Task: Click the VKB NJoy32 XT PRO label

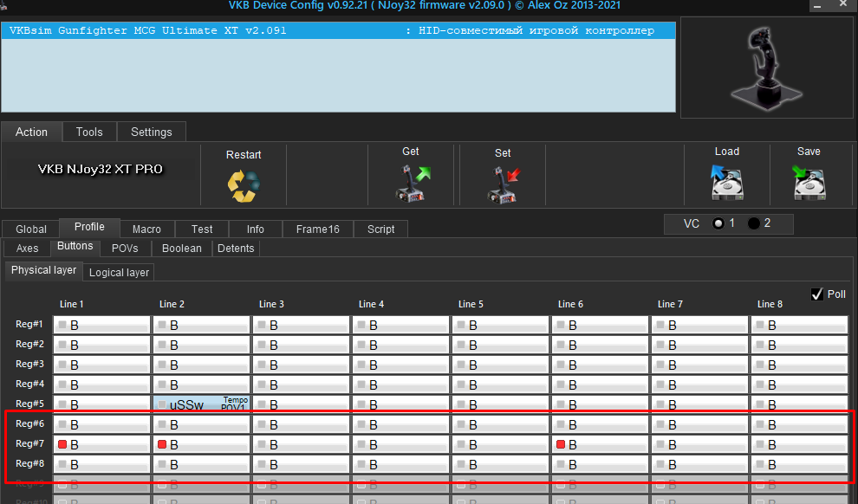Action: click(101, 169)
